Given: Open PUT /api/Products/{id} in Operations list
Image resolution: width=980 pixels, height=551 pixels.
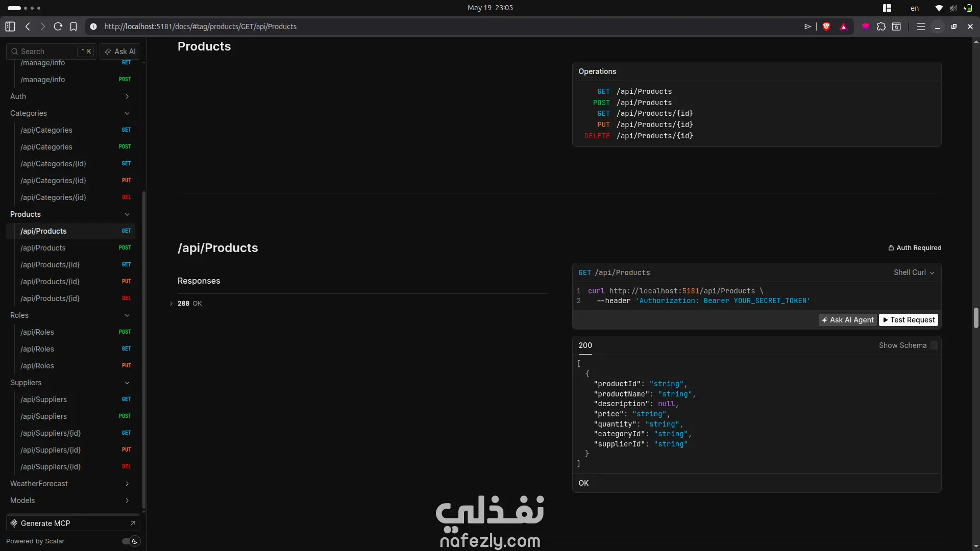Looking at the screenshot, I should [645, 124].
